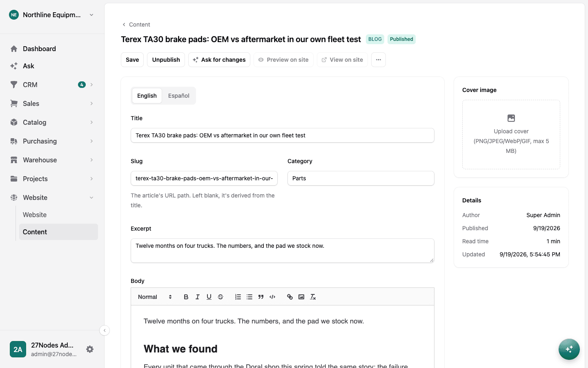
Task: Click the upload cover image icon
Action: pyautogui.click(x=511, y=118)
